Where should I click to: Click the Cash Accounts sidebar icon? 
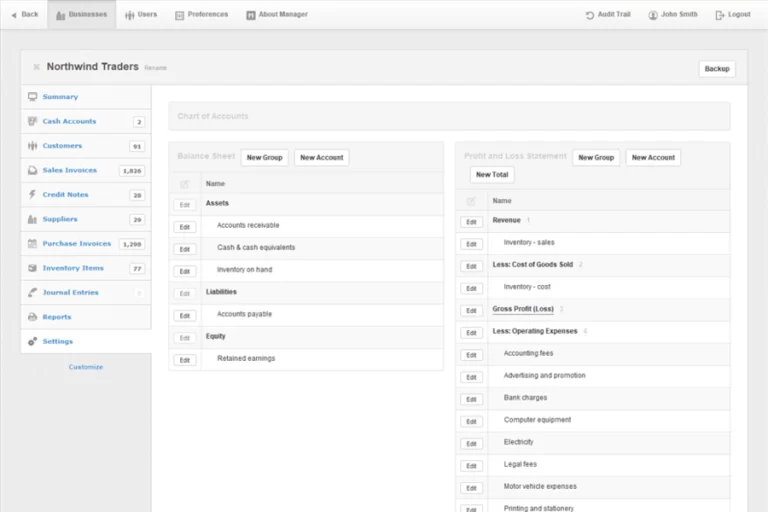(32, 121)
